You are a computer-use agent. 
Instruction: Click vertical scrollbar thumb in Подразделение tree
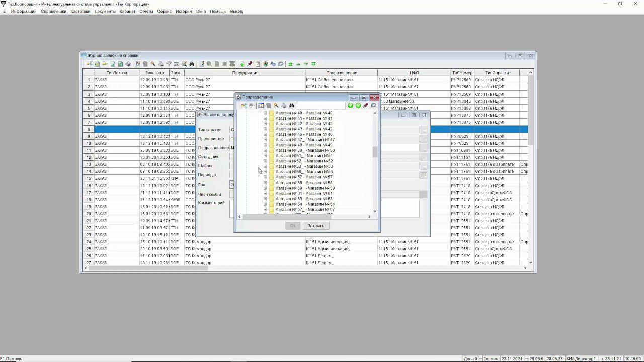coord(375,152)
